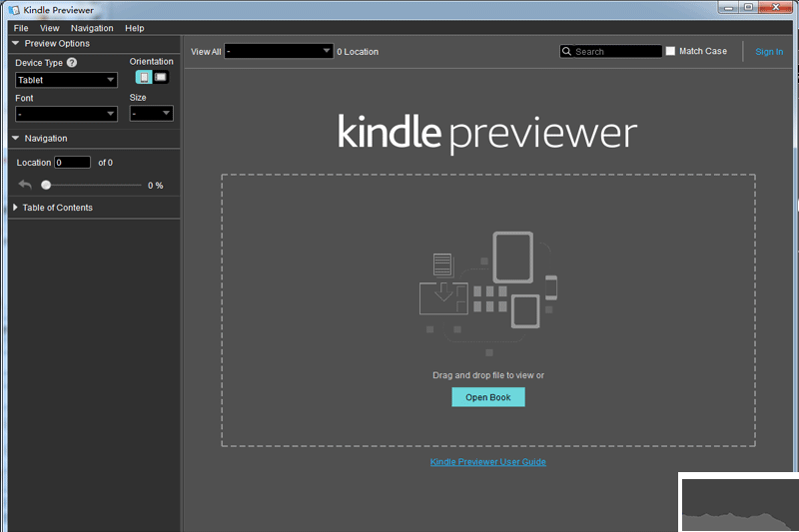Click the search magnifier icon

pyautogui.click(x=566, y=52)
